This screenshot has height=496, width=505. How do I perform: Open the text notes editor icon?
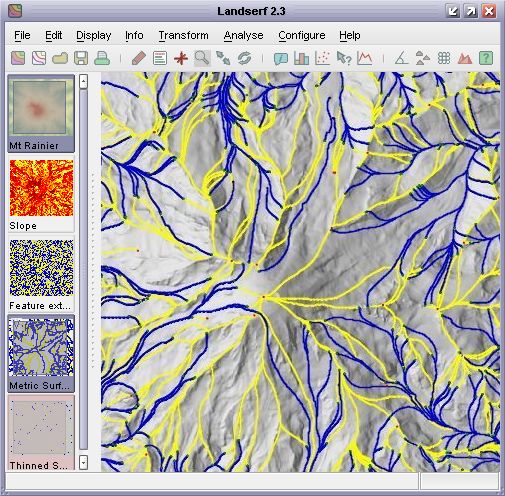click(x=160, y=58)
